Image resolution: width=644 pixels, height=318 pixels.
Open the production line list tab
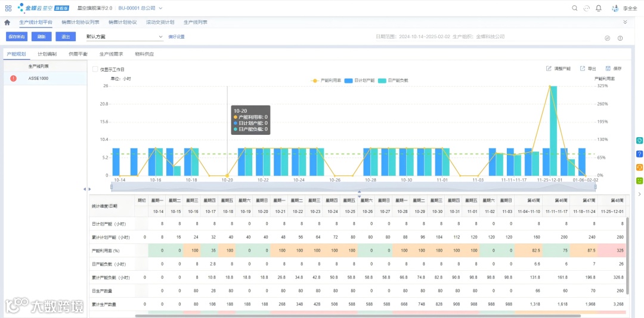[x=196, y=22]
